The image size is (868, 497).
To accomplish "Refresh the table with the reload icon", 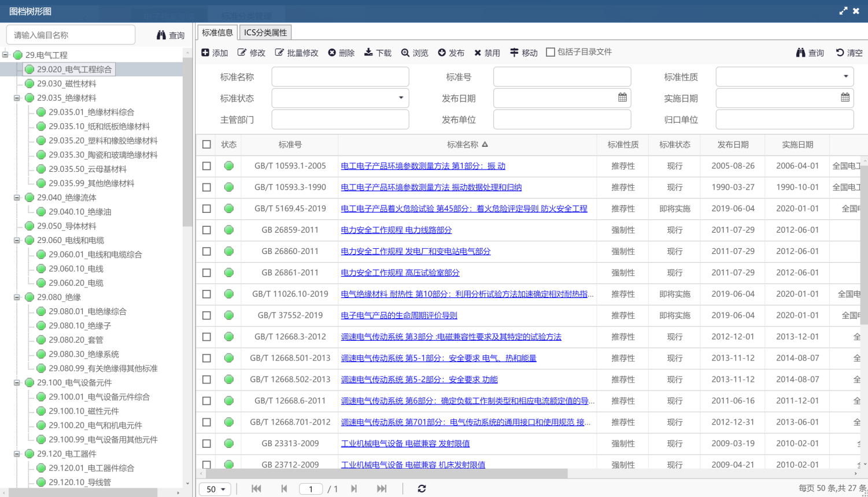I will point(422,488).
